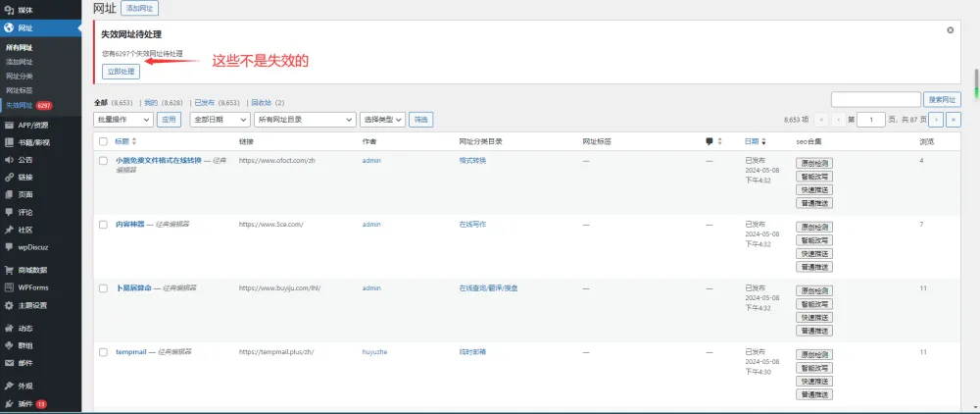Open 商城数据 shopping cart icon
Viewport: 980px width, 414px height.
9,270
